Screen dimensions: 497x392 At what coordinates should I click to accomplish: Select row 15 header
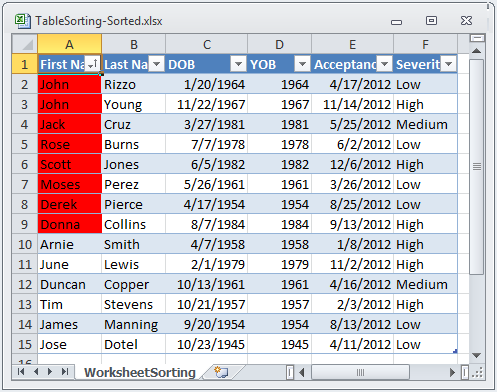point(25,344)
